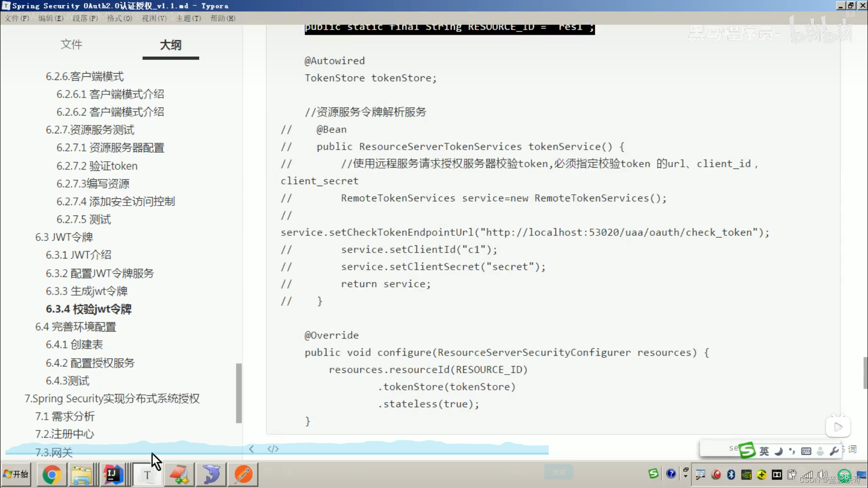The height and width of the screenshot is (488, 868).
Task: Open the Bluetooth tray icon
Action: pos(731,474)
